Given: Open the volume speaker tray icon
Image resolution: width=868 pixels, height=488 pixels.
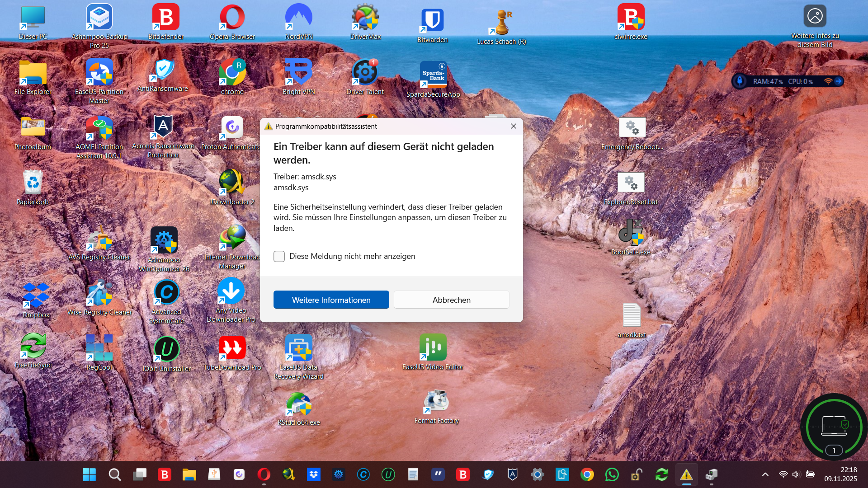Looking at the screenshot, I should [796, 474].
